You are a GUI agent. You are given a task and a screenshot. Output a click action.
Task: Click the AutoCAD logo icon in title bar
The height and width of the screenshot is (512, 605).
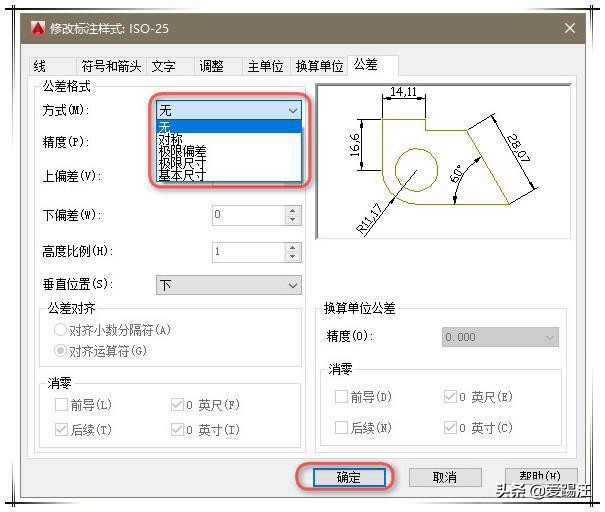point(38,28)
